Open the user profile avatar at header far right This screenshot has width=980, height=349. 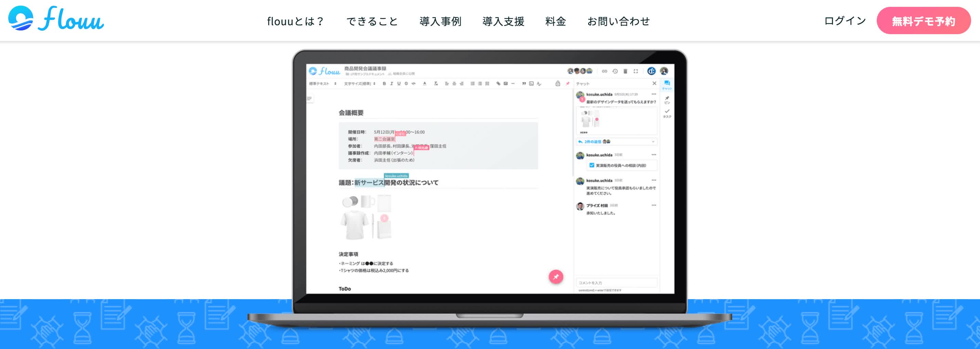pyautogui.click(x=664, y=71)
